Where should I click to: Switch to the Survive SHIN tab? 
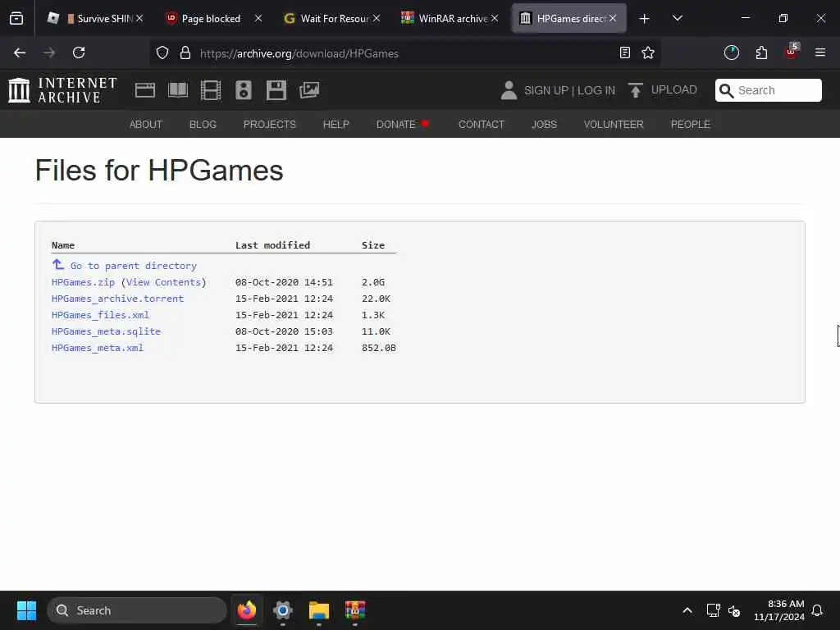click(x=95, y=19)
